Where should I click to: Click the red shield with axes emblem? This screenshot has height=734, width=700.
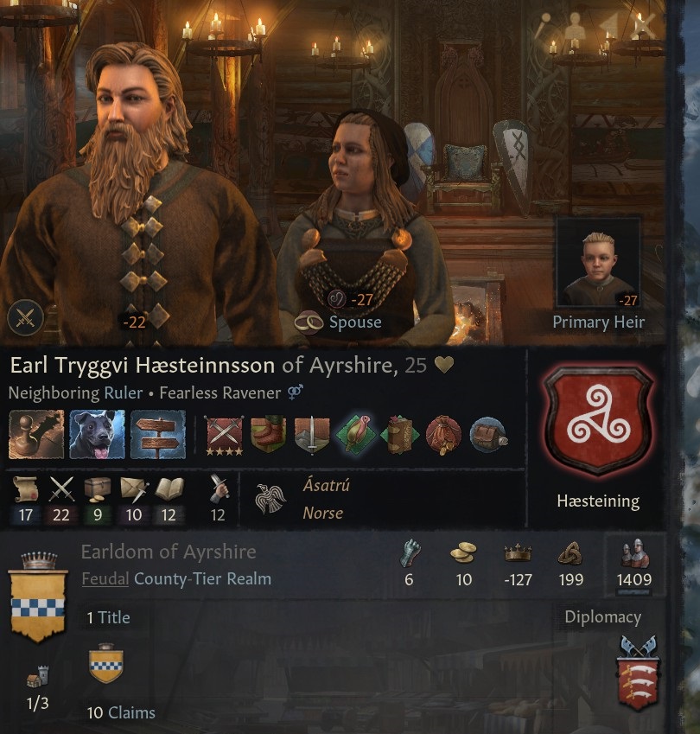pyautogui.click(x=639, y=673)
